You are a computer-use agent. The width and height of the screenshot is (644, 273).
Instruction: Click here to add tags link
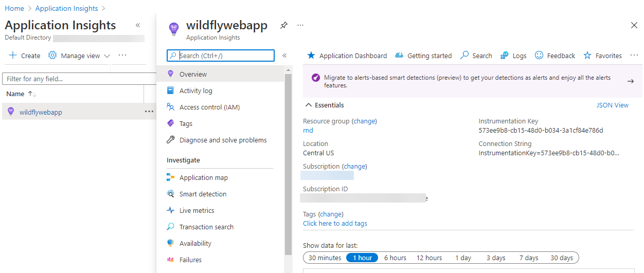[335, 223]
